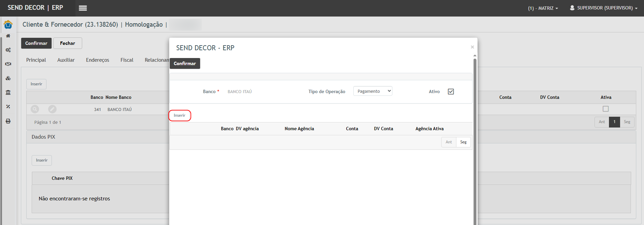The width and height of the screenshot is (644, 225).
Task: Click the magnifier view icon on BANCO ITAÚ row
Action: (35, 109)
